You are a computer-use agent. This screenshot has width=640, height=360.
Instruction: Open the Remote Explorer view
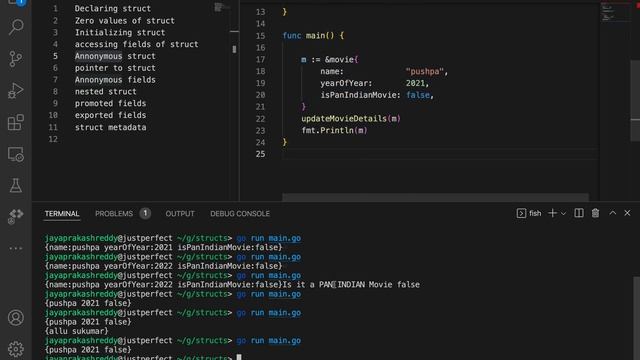click(x=16, y=154)
